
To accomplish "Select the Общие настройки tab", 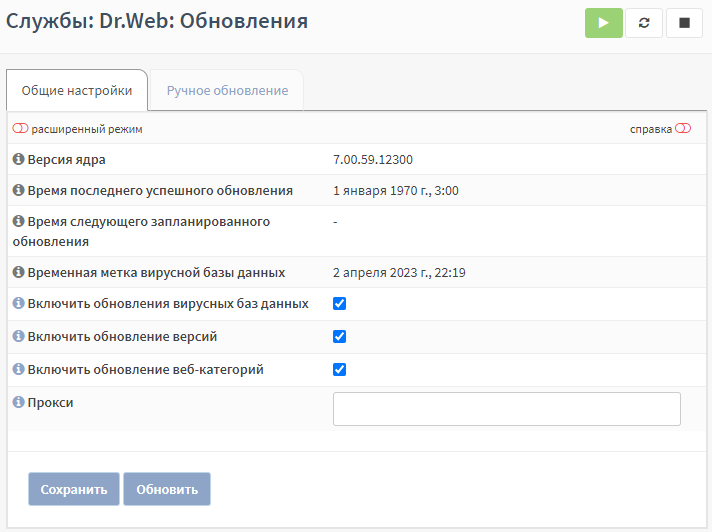I will 77,90.
